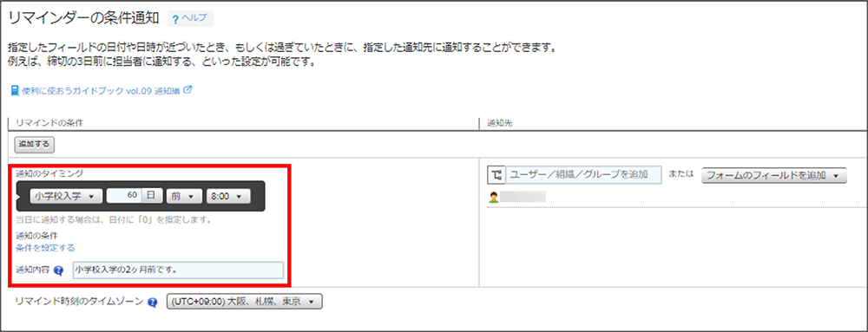Click the 追加する button

click(35, 144)
